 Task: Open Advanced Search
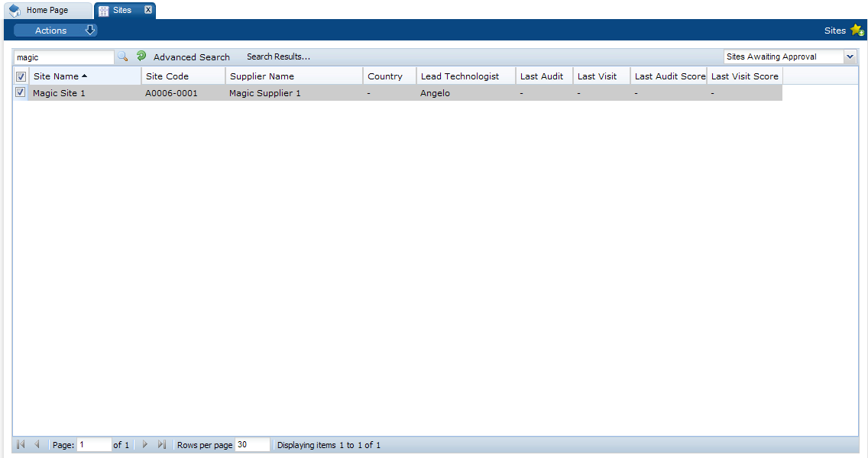(191, 56)
